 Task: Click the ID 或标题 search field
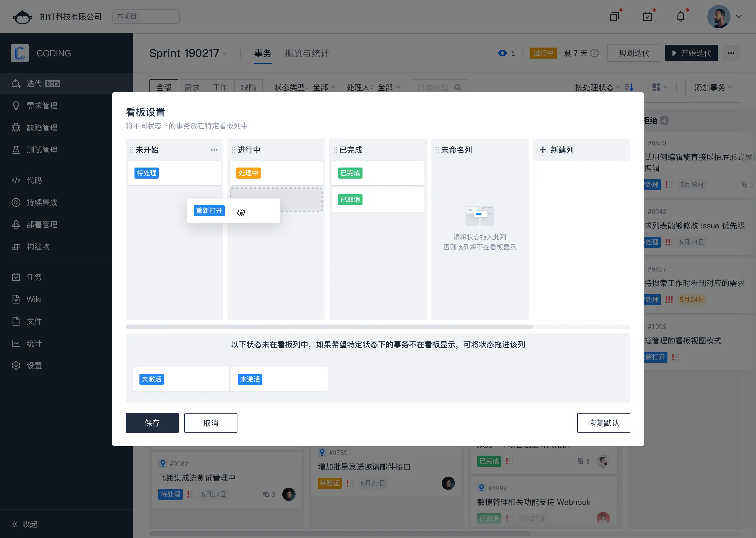click(434, 87)
